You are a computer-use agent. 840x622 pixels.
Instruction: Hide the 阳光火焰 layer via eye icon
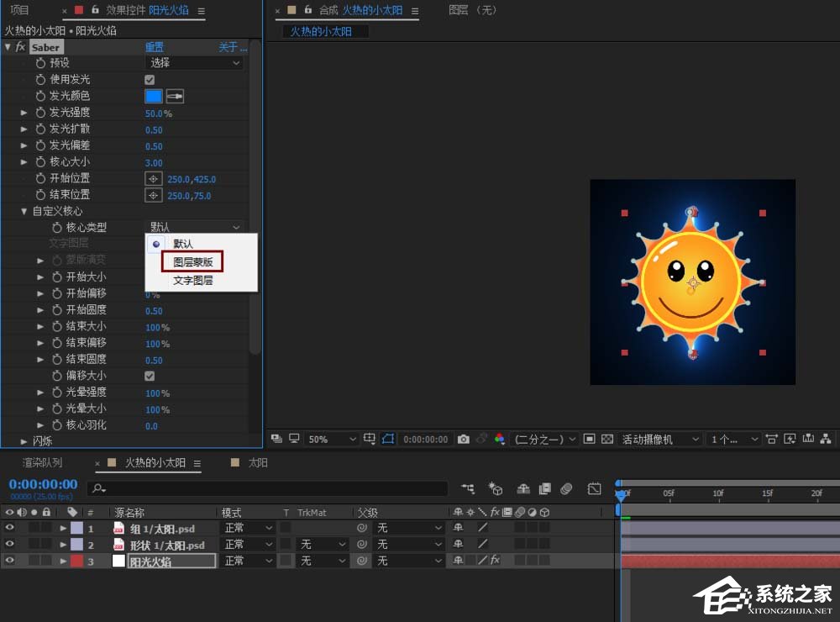click(10, 561)
